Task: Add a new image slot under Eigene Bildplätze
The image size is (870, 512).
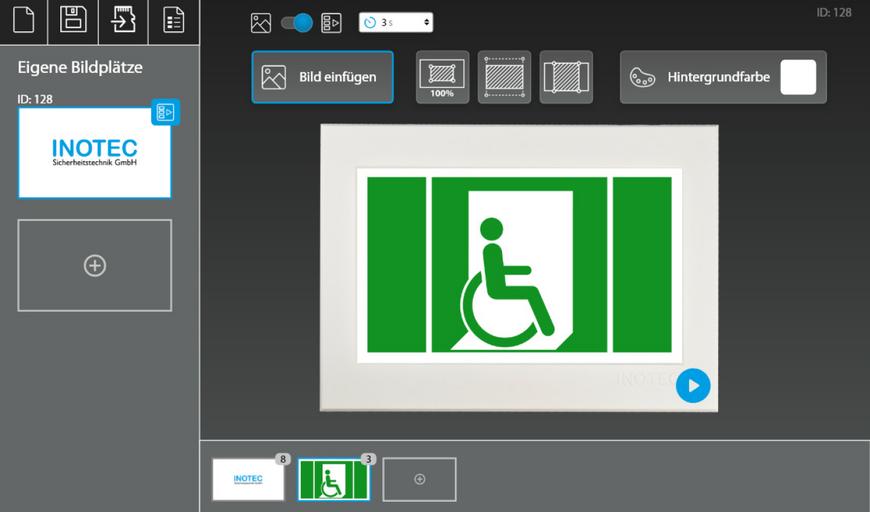Action: [95, 265]
